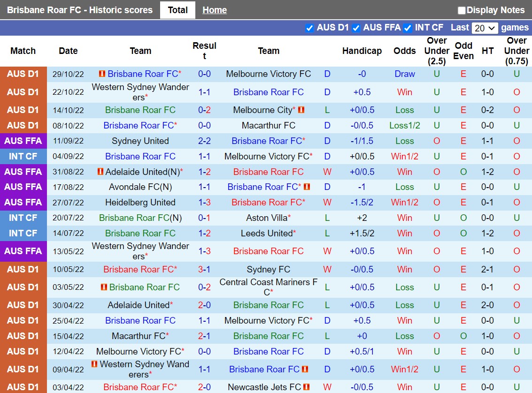This screenshot has height=393, width=532.
Task: Click the card icon next to Newcastle Jets FC
Action: [307, 387]
